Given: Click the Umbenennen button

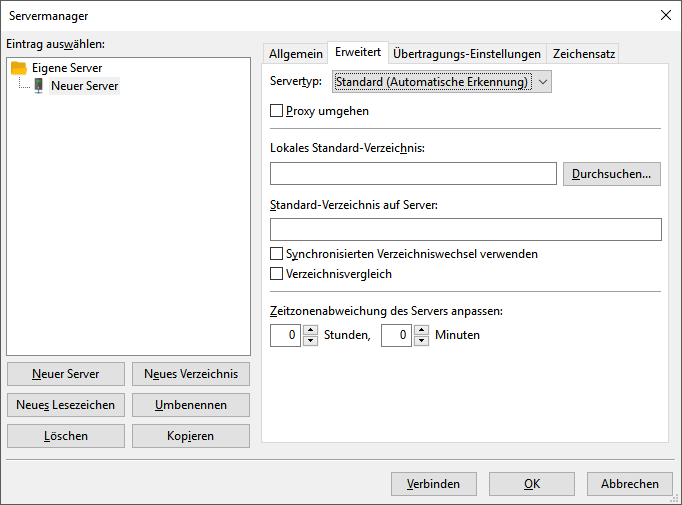Looking at the screenshot, I should click(191, 405).
